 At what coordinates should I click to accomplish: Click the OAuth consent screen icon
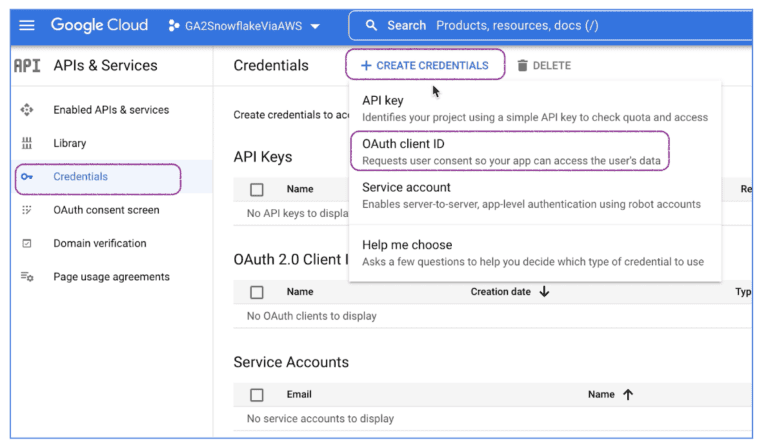click(27, 210)
